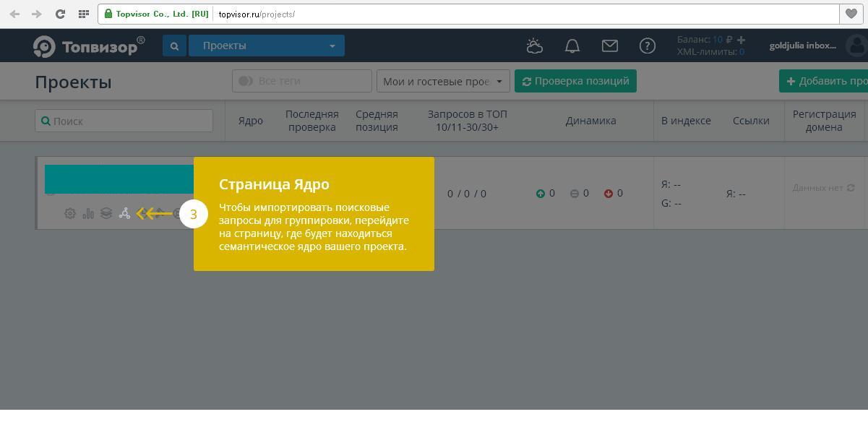Click Запросов в ТОП column header
Viewport: 868px width, 443px height.
pos(468,121)
